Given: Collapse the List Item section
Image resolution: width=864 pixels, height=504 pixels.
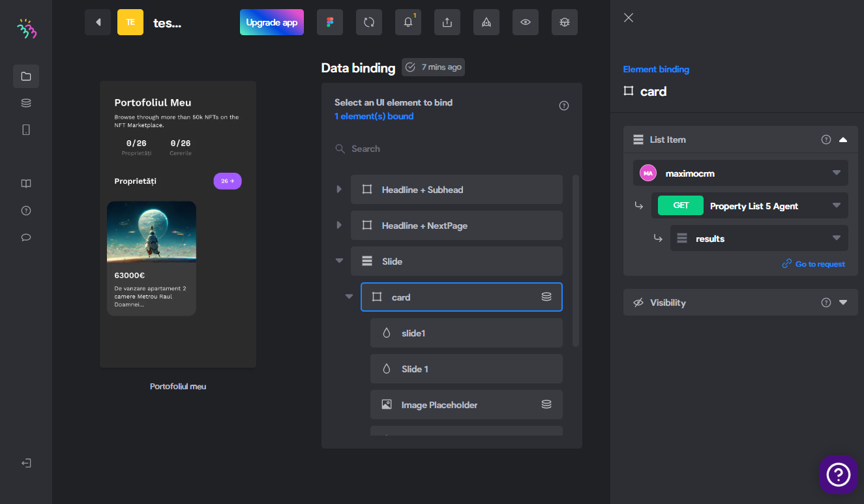Looking at the screenshot, I should 843,140.
